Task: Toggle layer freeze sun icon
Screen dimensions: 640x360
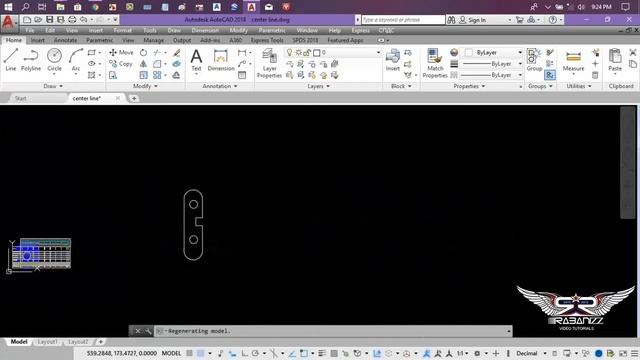Action: (x=298, y=53)
